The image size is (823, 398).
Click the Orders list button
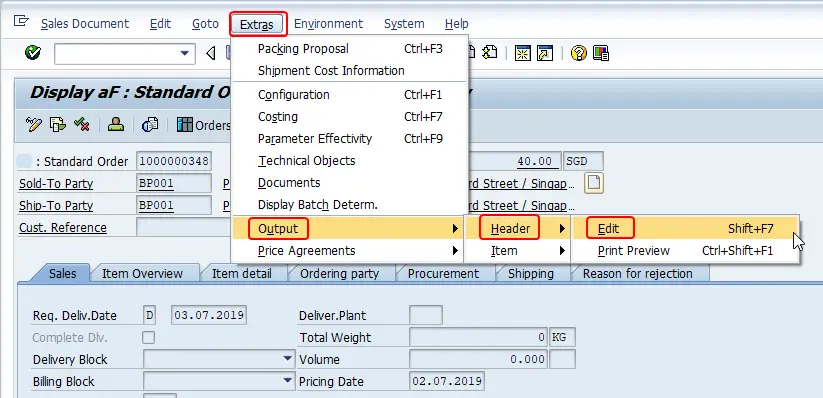(x=204, y=125)
